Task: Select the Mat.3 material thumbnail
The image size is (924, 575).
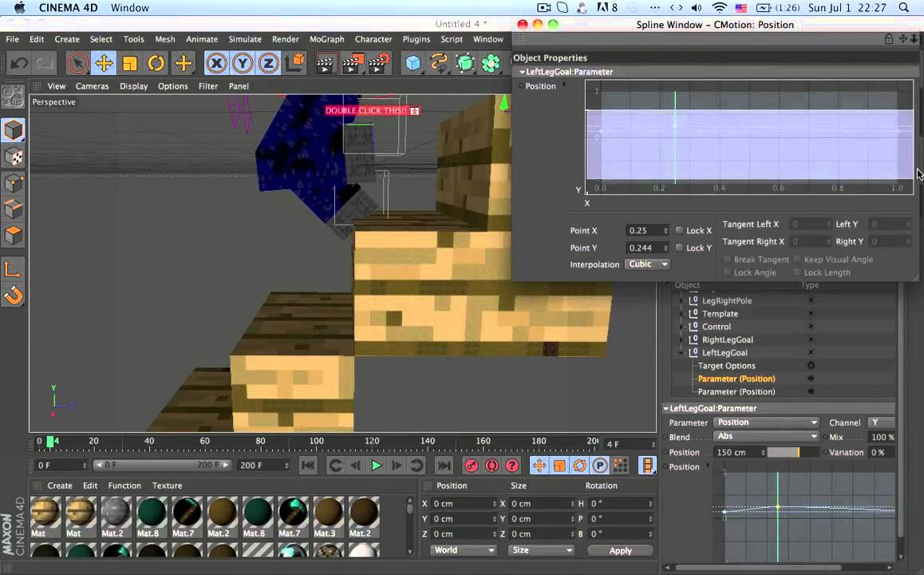Action: tap(328, 512)
